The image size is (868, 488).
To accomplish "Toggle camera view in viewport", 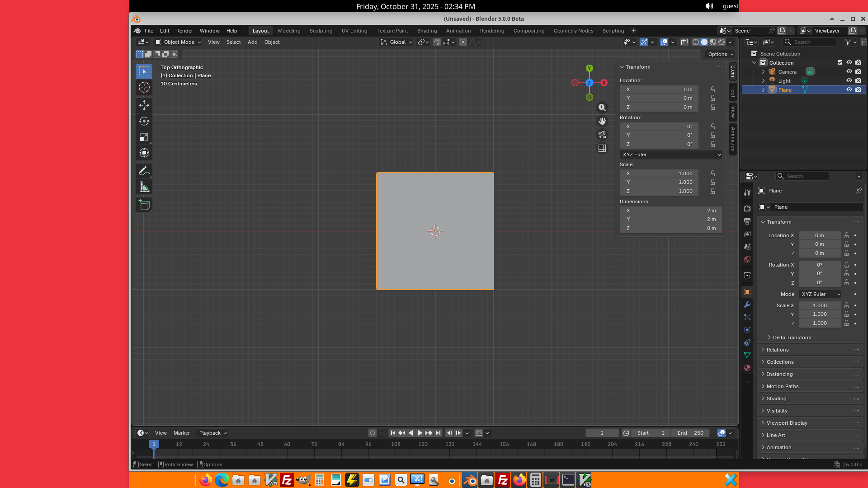I will pos(602,135).
